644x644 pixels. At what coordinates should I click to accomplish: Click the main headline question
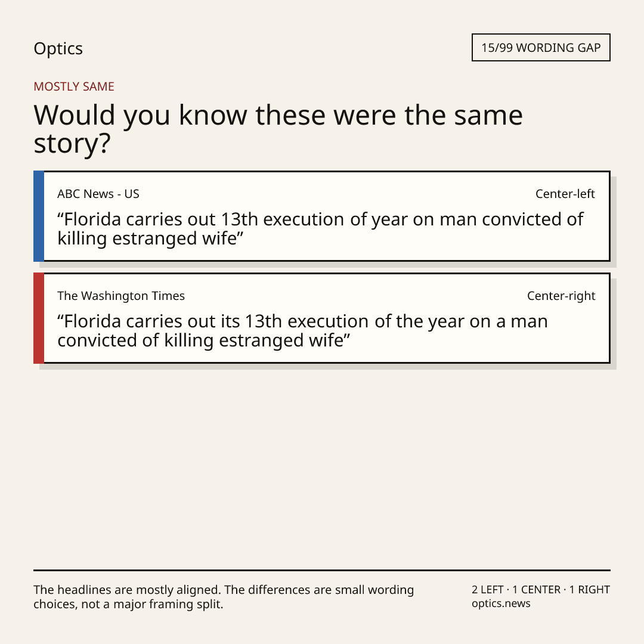tap(278, 129)
